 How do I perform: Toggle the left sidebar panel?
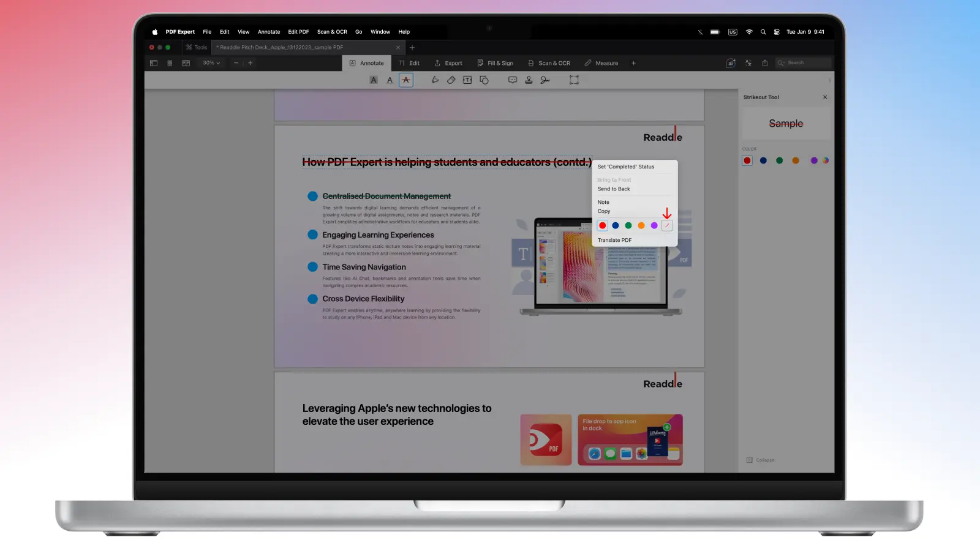(154, 63)
